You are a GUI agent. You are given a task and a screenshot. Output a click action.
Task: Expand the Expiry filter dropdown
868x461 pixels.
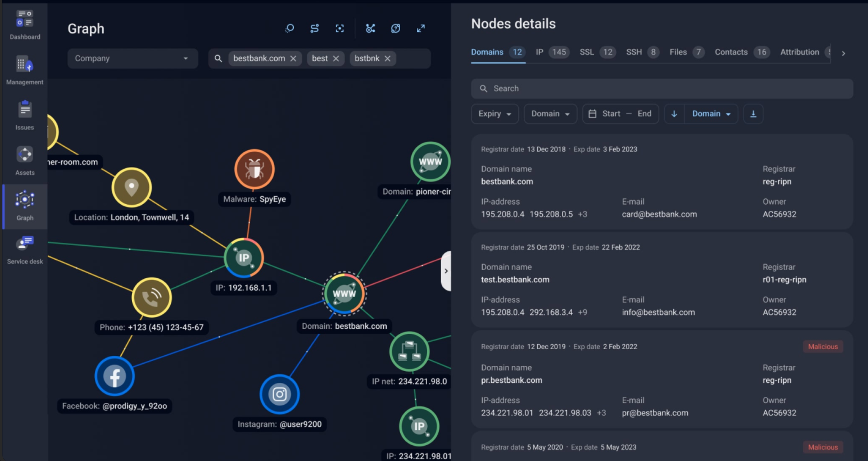(495, 114)
